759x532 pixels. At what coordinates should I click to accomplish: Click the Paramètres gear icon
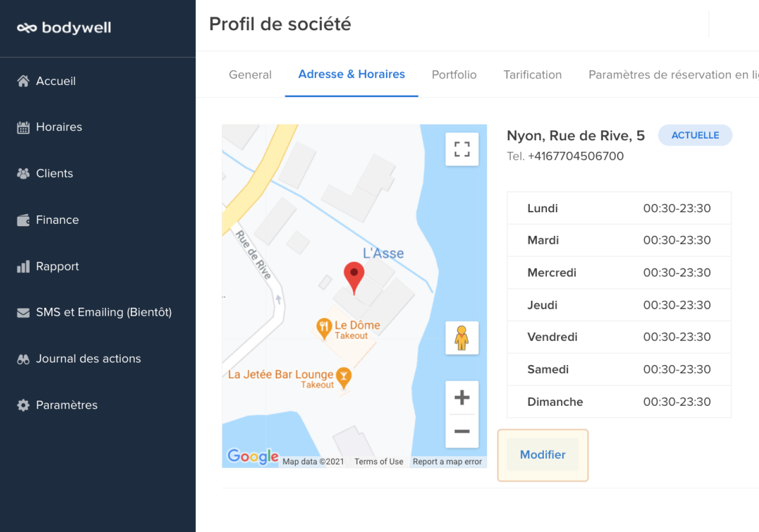(23, 405)
